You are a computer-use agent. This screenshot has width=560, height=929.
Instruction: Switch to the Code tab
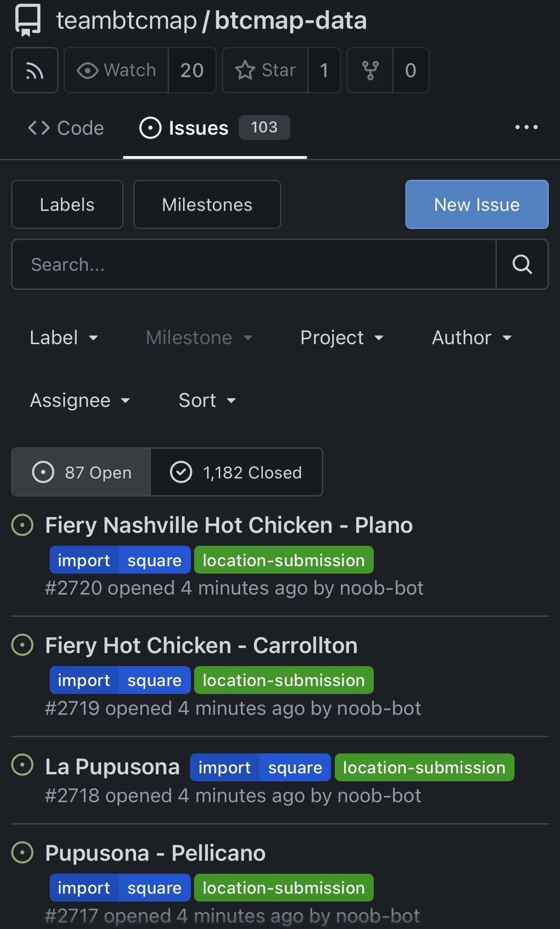point(66,128)
